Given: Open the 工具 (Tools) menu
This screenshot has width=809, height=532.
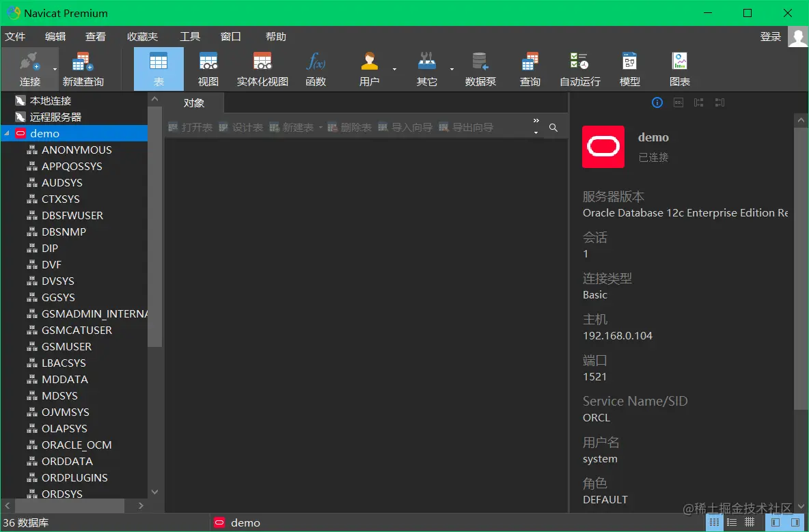Looking at the screenshot, I should [x=190, y=37].
